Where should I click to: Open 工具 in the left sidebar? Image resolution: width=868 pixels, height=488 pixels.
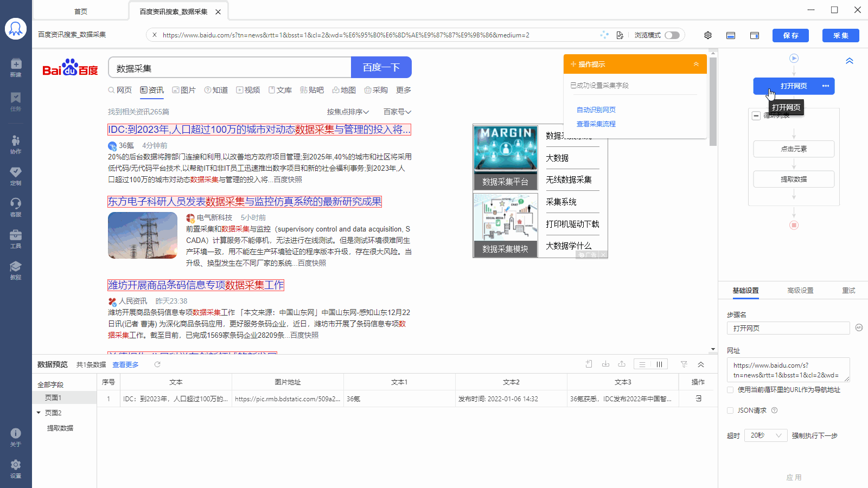(16, 239)
